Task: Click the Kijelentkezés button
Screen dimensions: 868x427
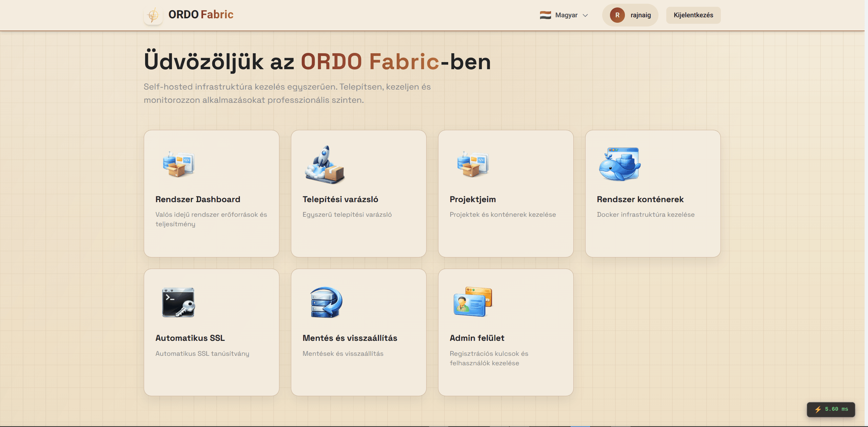Action: tap(693, 15)
